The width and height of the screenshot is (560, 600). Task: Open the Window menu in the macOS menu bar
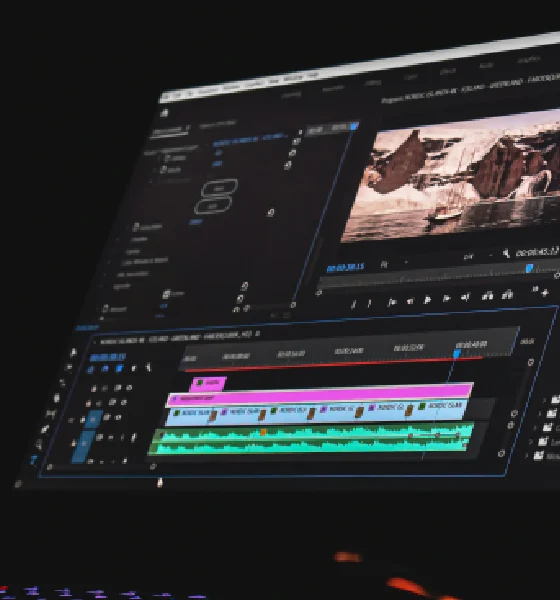tap(293, 78)
